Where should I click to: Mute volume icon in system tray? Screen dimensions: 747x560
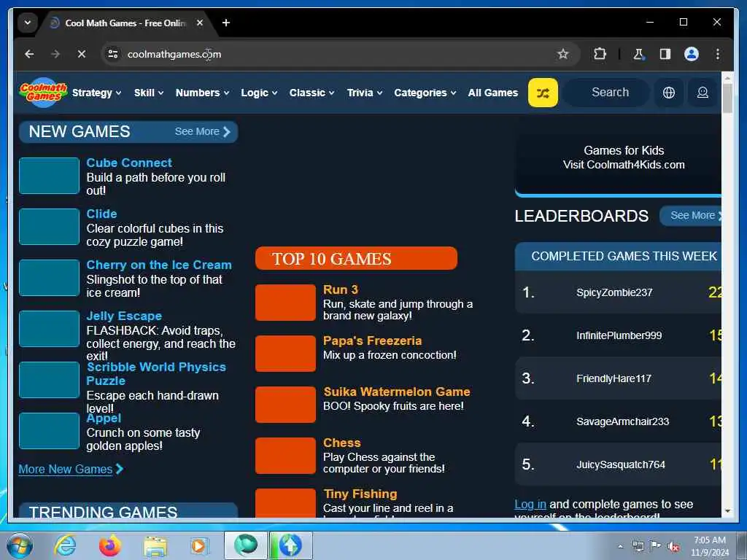click(673, 547)
